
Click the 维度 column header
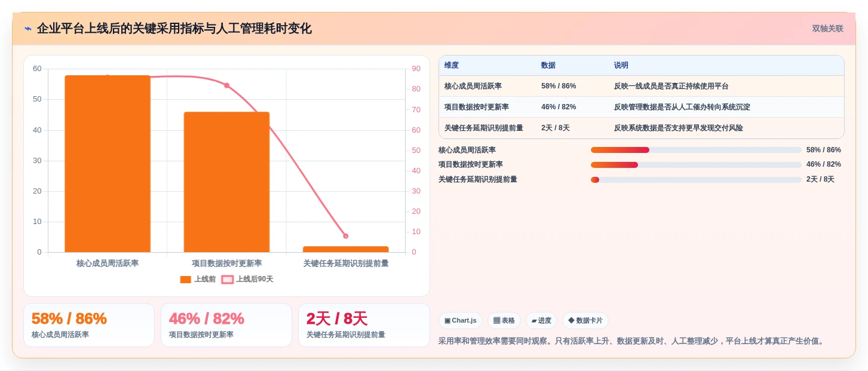(x=452, y=66)
